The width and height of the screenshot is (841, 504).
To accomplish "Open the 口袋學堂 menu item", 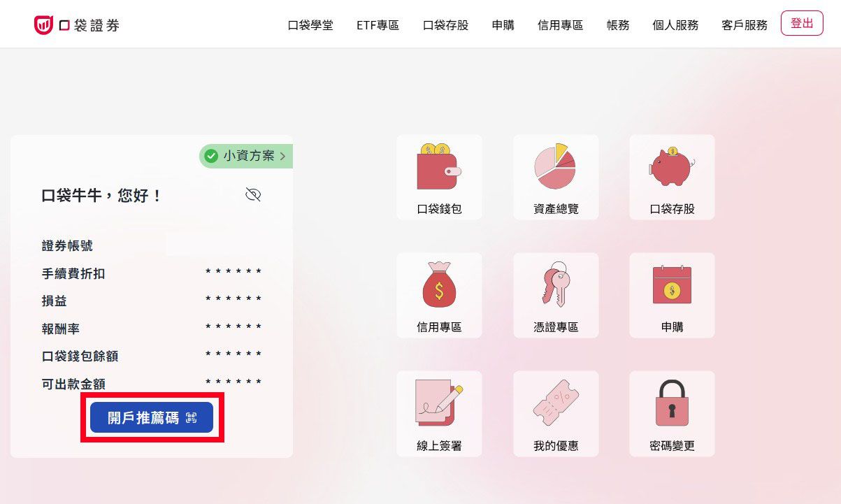I will click(x=310, y=25).
